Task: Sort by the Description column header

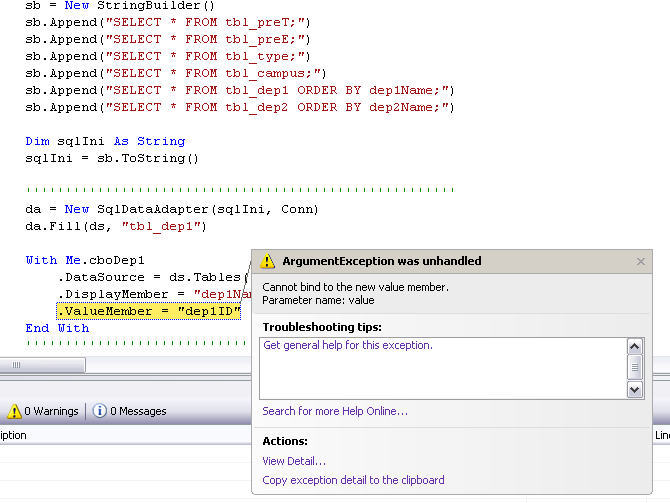Action: tap(14, 435)
